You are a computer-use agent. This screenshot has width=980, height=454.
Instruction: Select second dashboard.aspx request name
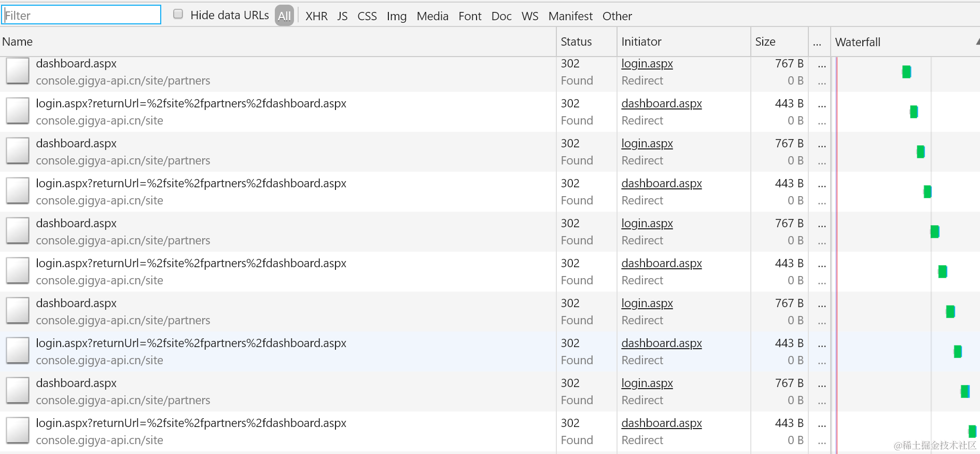[76, 144]
